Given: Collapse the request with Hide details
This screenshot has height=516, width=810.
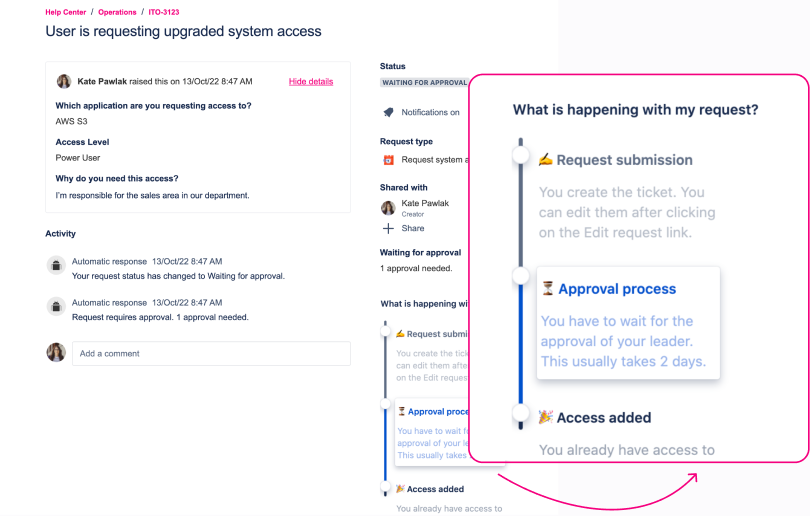Looking at the screenshot, I should (x=311, y=81).
